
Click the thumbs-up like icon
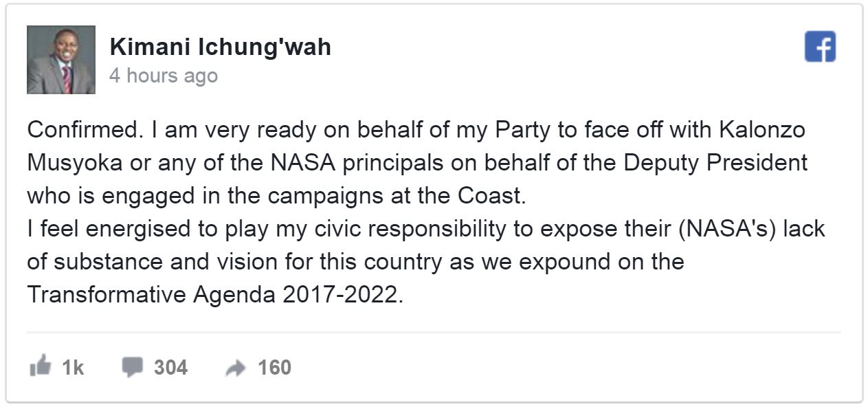41,367
